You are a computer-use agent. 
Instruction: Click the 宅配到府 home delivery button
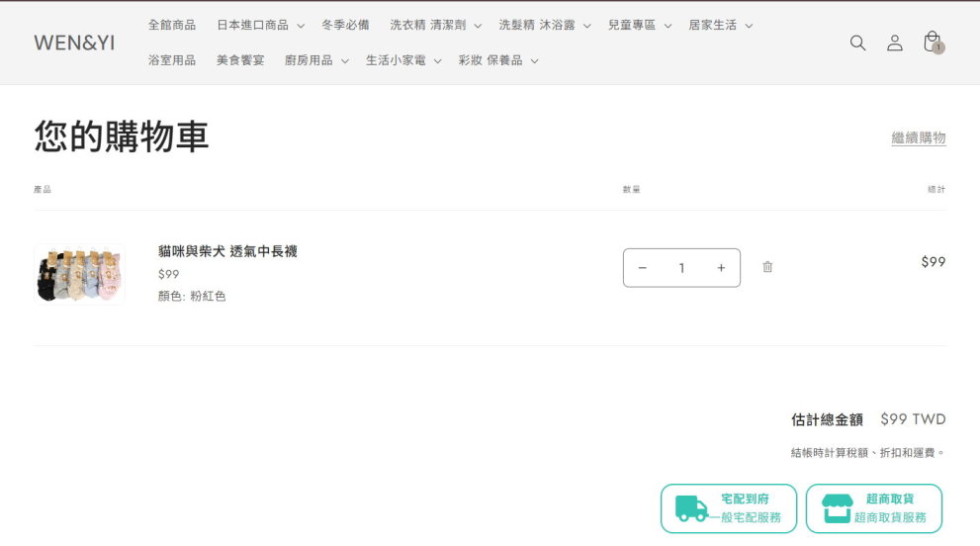(x=729, y=508)
